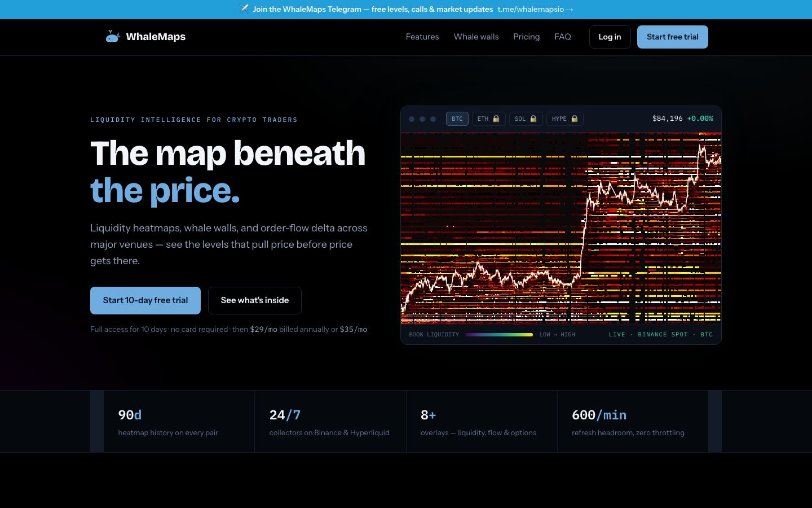Select the ETH chart tab
Image resolution: width=812 pixels, height=508 pixels.
tap(489, 119)
